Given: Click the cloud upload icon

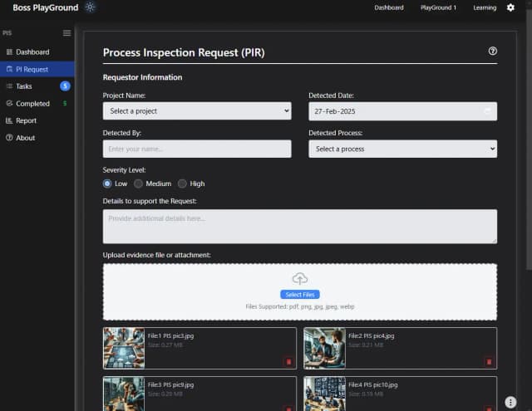Looking at the screenshot, I should click(300, 279).
